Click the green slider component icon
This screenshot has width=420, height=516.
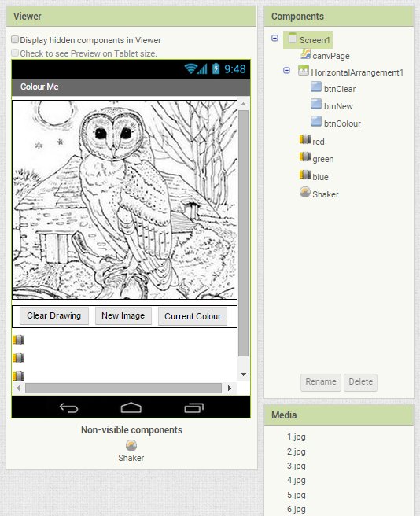coord(305,157)
